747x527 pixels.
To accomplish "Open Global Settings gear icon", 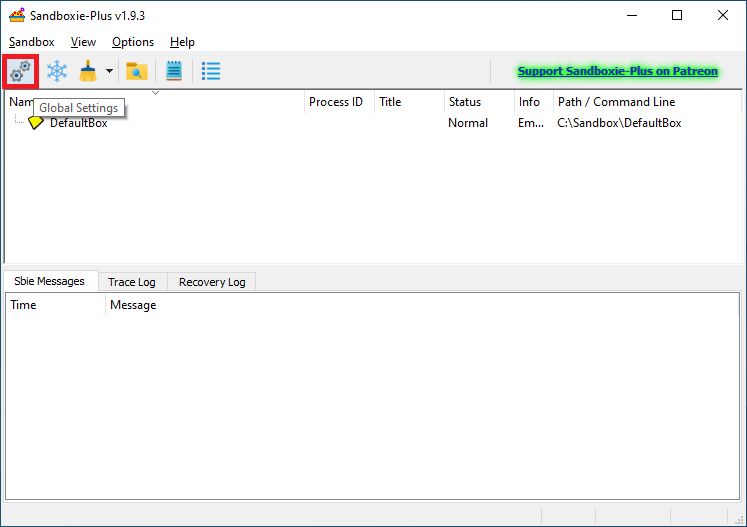I will tap(20, 71).
